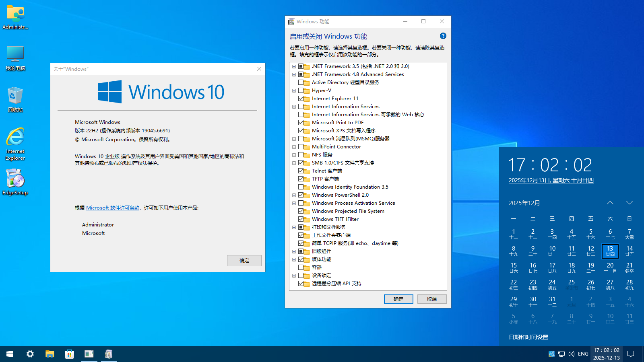Expand the Windows PowerShell 2.0 node
644x362 pixels.
tap(294, 195)
